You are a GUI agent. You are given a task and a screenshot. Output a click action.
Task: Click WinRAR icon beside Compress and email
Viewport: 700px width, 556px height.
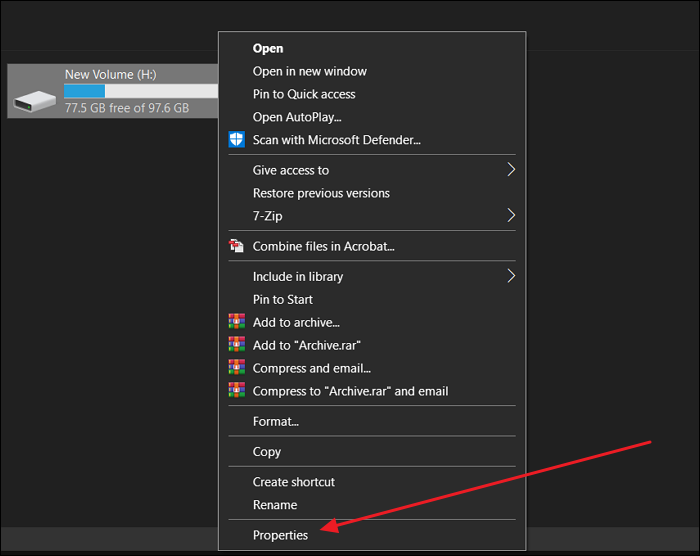236,368
